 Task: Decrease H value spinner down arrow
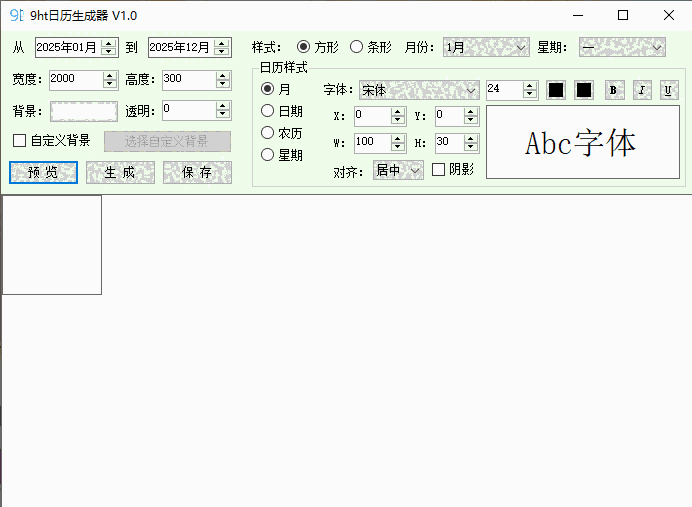(x=471, y=146)
